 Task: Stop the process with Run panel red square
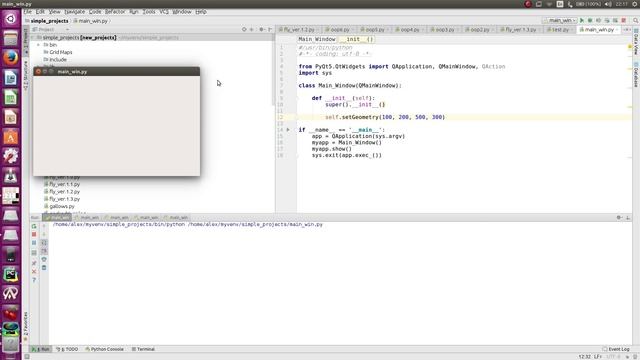tap(34, 234)
